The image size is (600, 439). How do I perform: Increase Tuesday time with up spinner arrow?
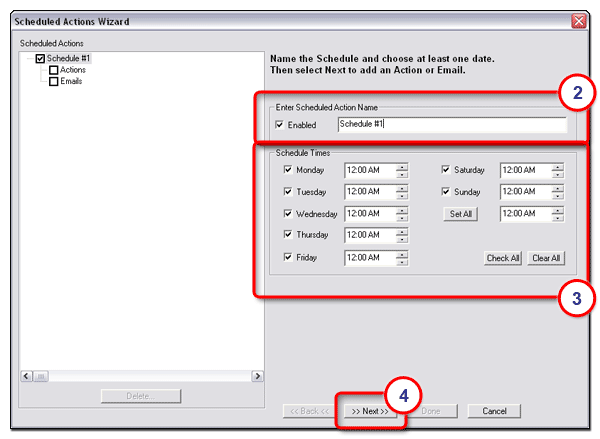point(402,188)
